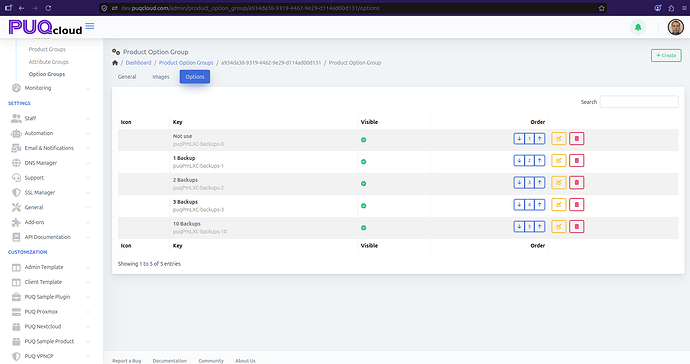
Task: Move '1 Backup' option down
Action: click(x=519, y=161)
